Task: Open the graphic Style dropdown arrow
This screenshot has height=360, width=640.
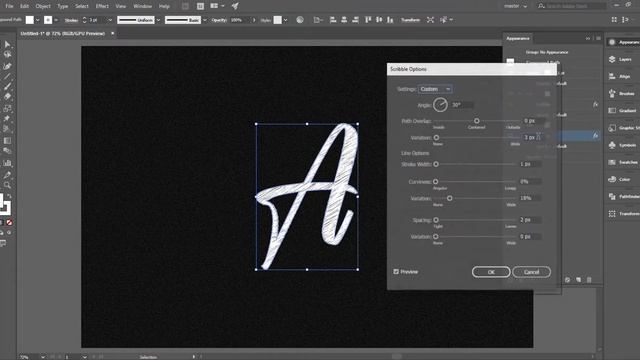Action: [x=285, y=20]
